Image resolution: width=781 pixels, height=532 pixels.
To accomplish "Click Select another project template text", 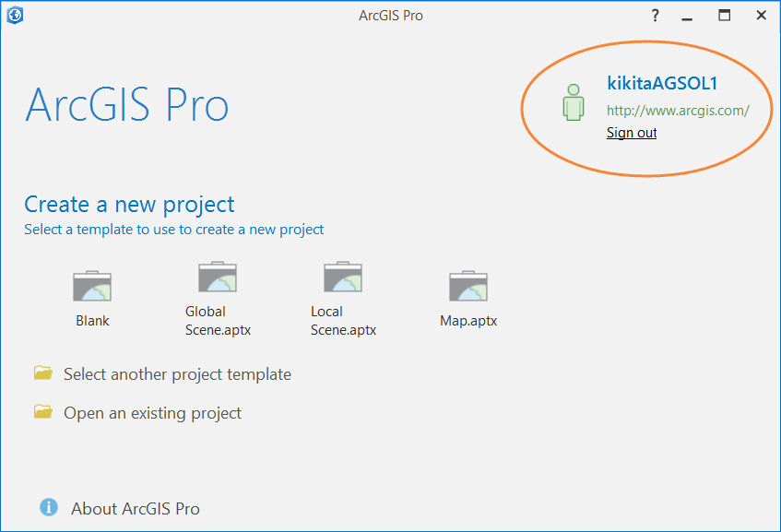I will pyautogui.click(x=177, y=374).
